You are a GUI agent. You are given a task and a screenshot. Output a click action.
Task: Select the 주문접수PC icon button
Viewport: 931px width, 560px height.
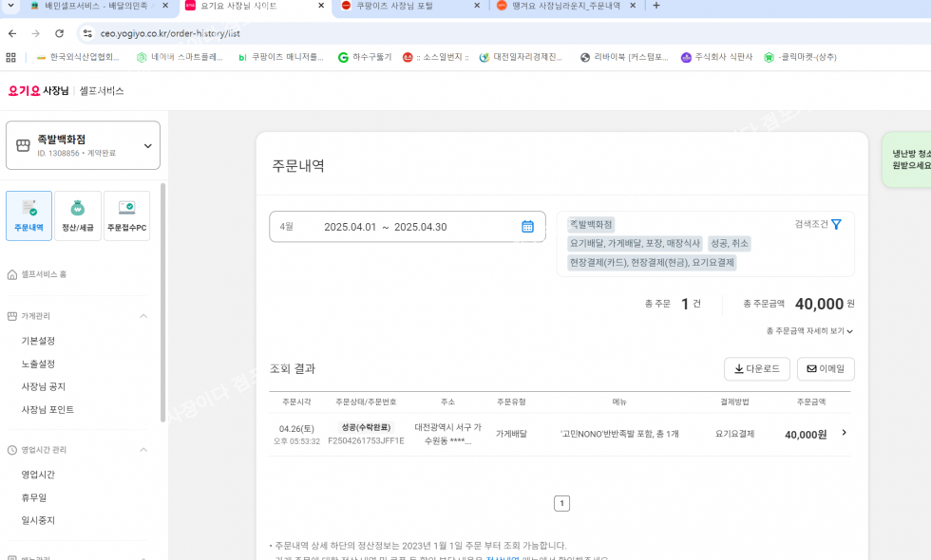tap(126, 215)
